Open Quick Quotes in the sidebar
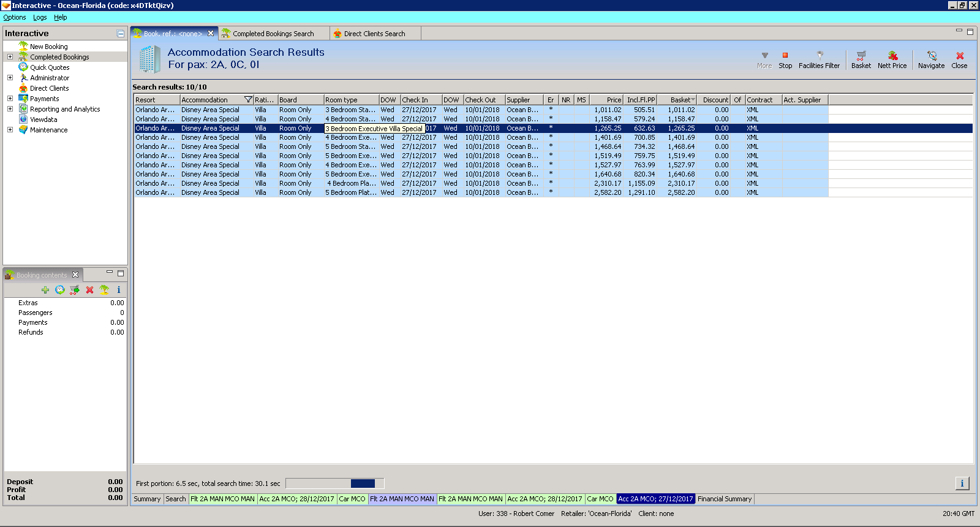This screenshot has height=527, width=980. tap(50, 67)
